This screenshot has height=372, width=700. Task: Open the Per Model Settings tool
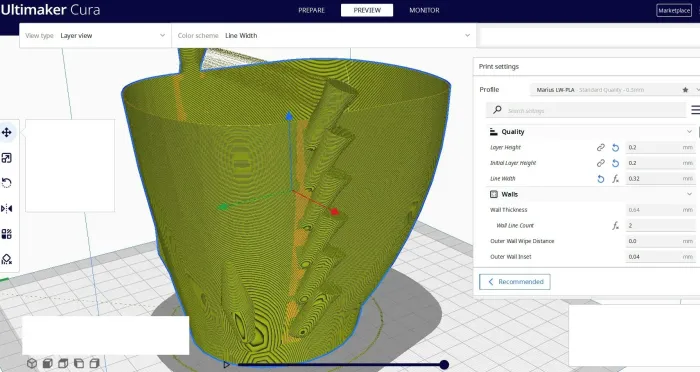[7, 234]
